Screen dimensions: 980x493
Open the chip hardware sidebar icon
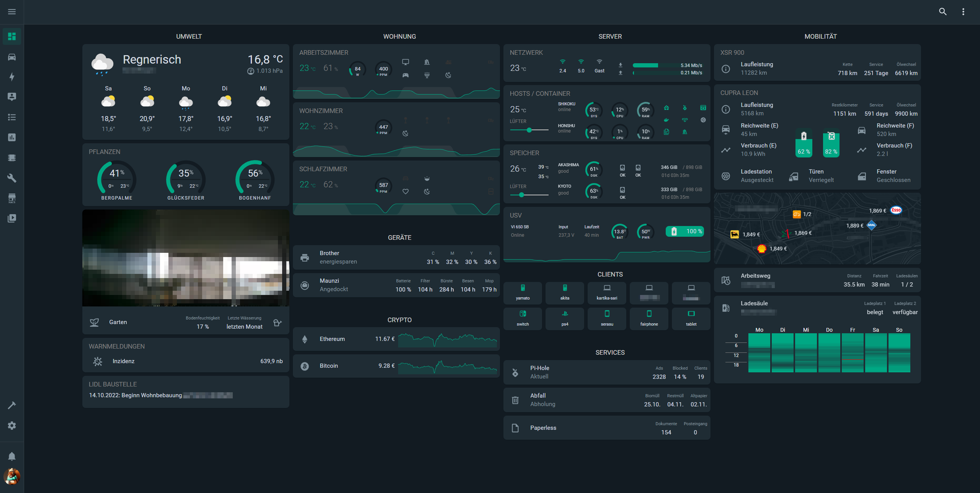tap(12, 157)
